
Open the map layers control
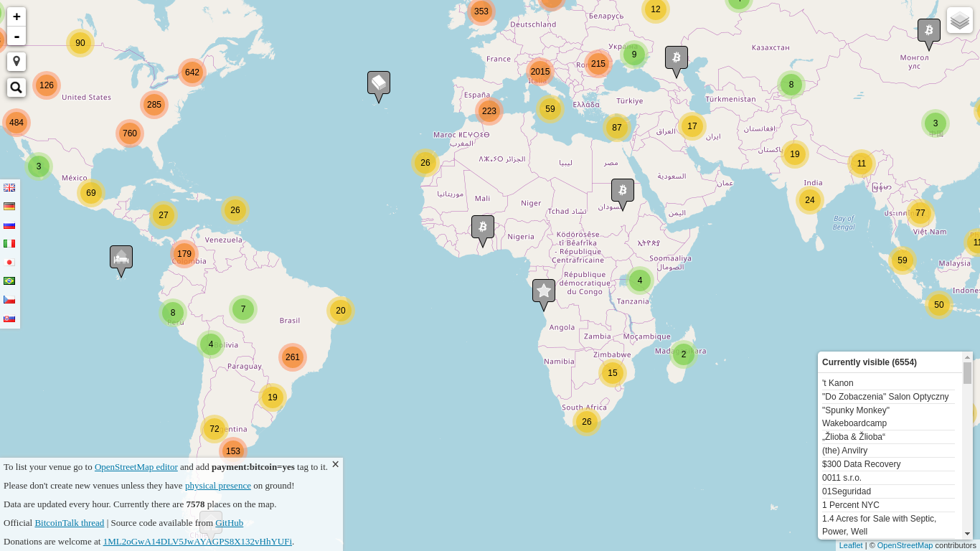(x=959, y=21)
